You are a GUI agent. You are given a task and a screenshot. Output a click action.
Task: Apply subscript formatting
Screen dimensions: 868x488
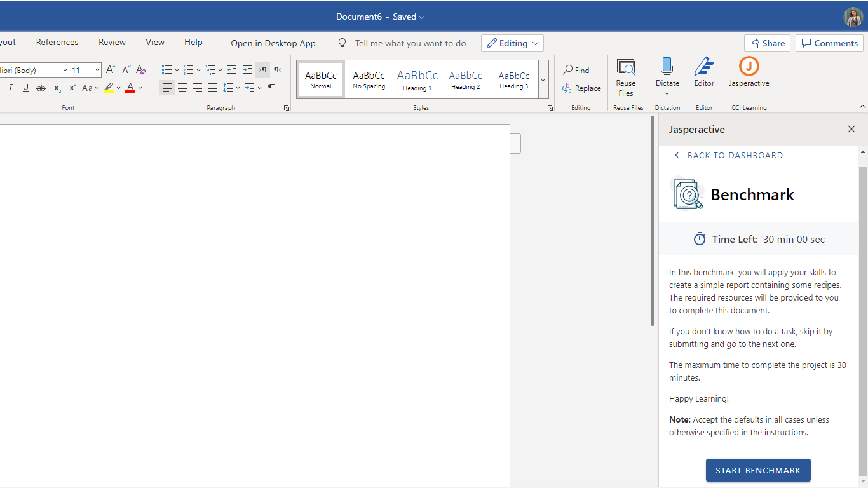point(57,88)
